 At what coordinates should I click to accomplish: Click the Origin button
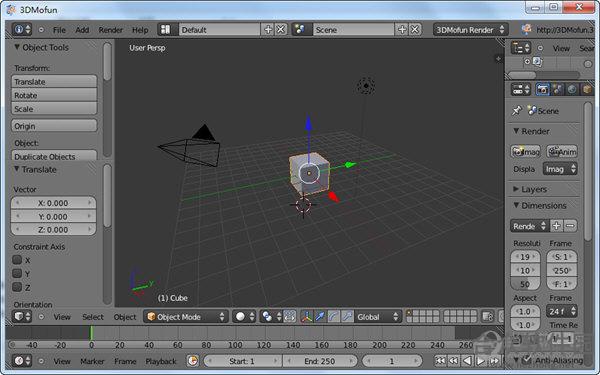54,126
